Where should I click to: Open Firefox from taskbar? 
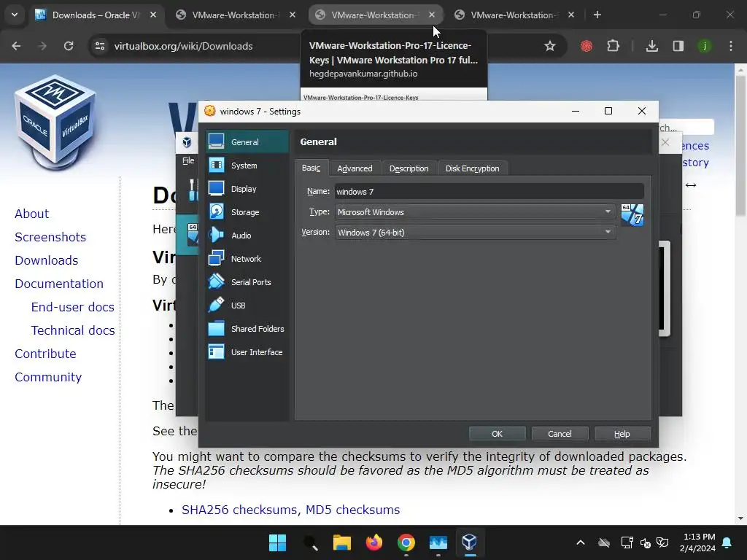[374, 542]
